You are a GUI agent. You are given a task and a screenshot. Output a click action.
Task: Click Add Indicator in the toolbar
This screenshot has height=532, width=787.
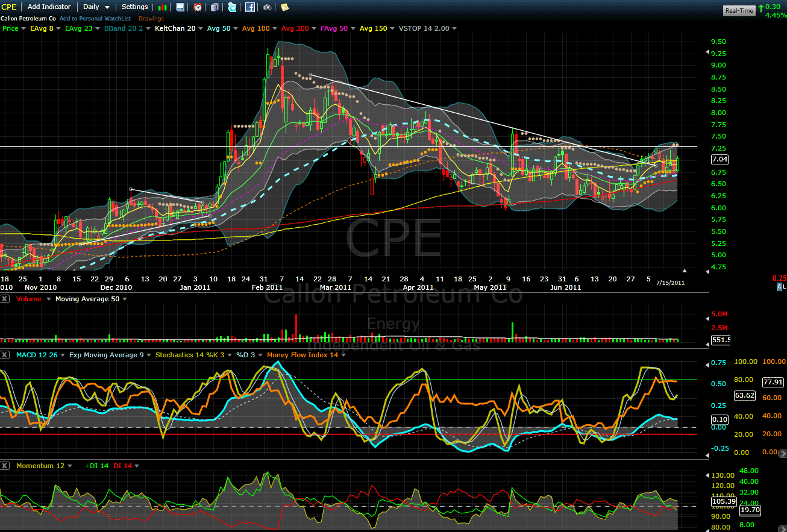tap(49, 7)
